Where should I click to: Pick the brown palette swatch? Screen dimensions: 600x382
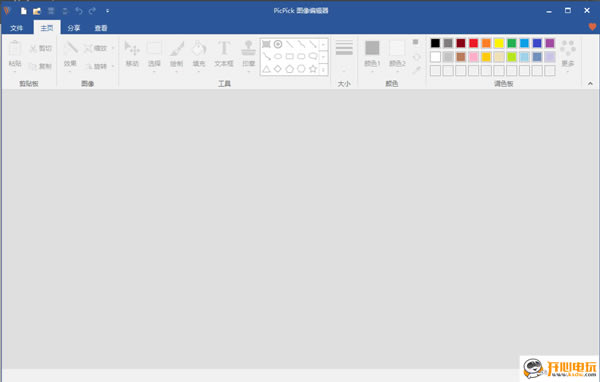point(461,57)
